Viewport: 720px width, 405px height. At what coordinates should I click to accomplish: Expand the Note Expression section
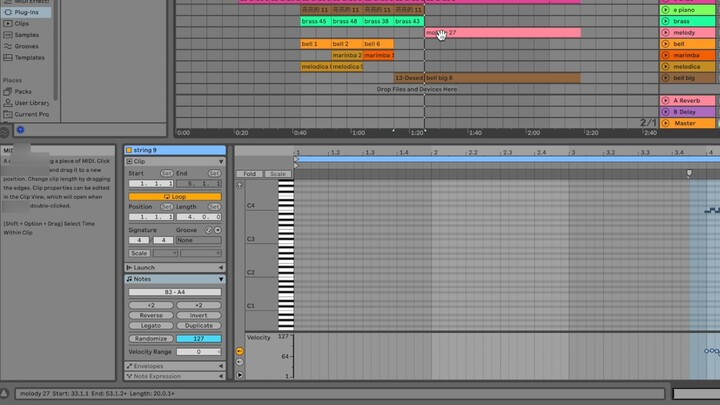coord(221,376)
